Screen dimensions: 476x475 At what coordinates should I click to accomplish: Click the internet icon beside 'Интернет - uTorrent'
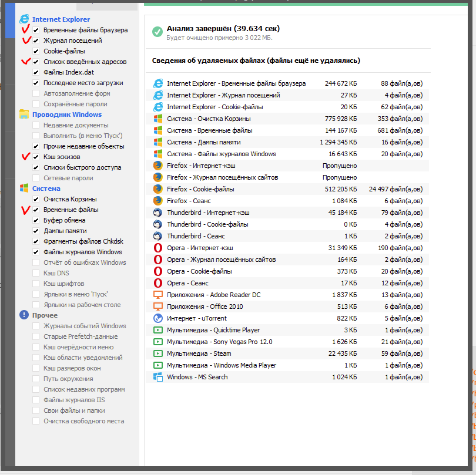coord(158,318)
